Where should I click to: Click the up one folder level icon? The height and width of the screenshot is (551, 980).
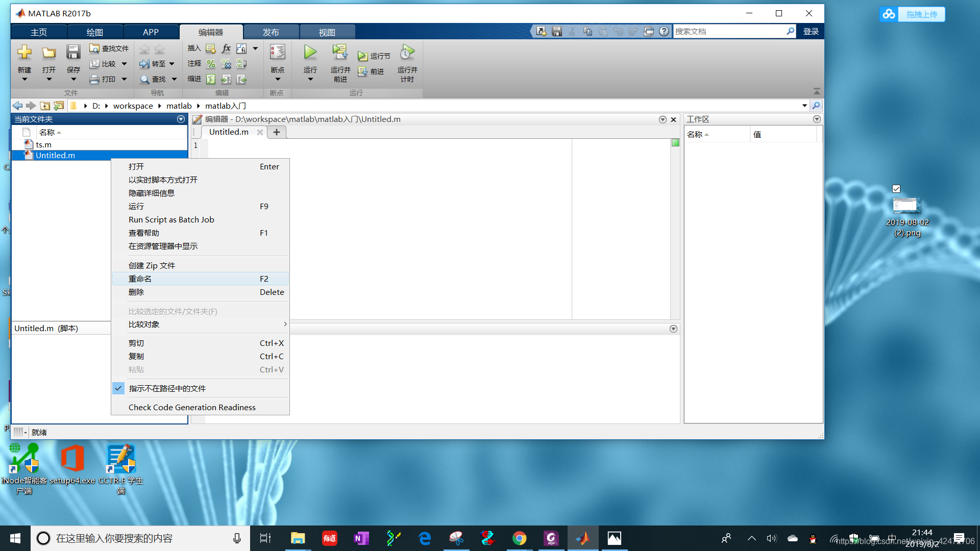click(x=45, y=106)
